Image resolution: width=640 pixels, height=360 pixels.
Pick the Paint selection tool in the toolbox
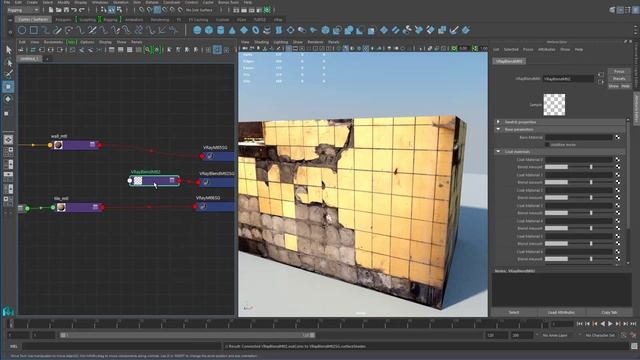9,74
